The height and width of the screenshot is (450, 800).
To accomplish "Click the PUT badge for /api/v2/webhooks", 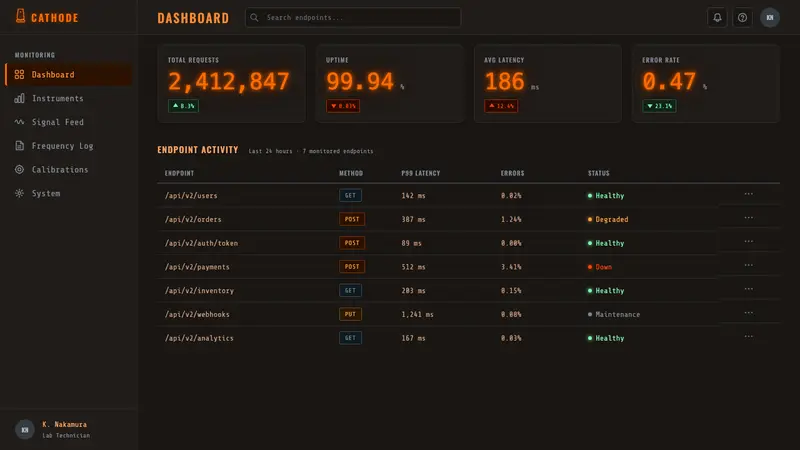I will coord(351,314).
